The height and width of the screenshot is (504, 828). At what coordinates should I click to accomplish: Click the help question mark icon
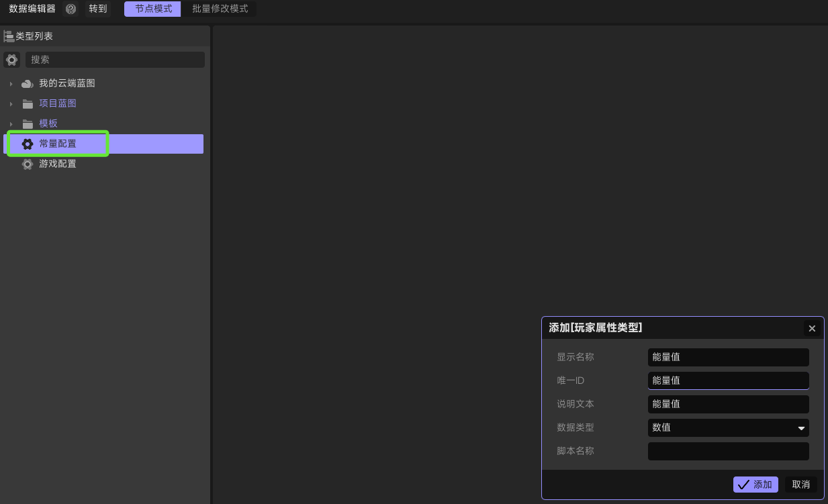tap(71, 9)
